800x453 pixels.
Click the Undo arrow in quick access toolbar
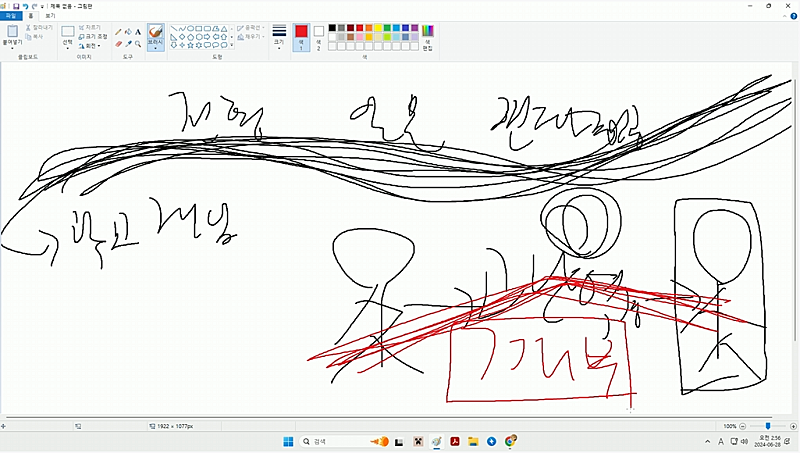25,6
